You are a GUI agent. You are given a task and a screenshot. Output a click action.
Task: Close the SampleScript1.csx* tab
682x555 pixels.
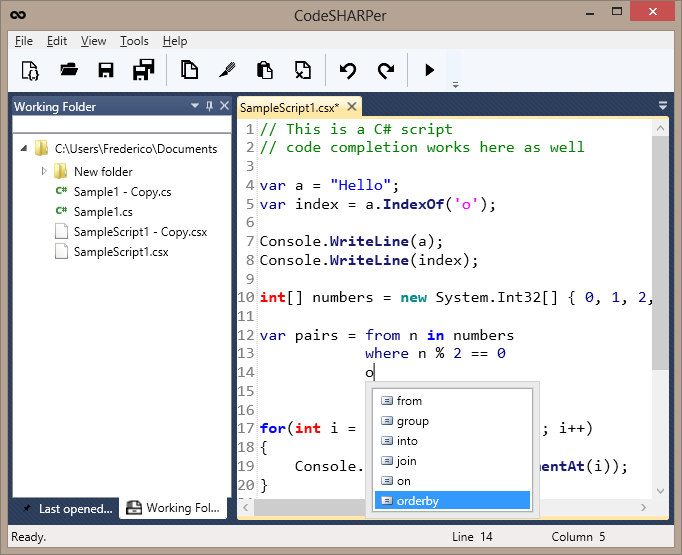click(x=352, y=107)
